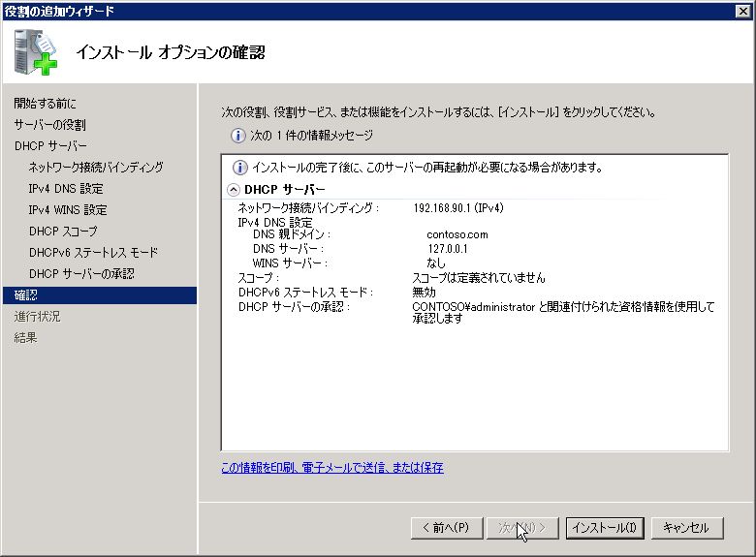Click the キャンセル button
Screen dimensions: 756x557
[686, 528]
